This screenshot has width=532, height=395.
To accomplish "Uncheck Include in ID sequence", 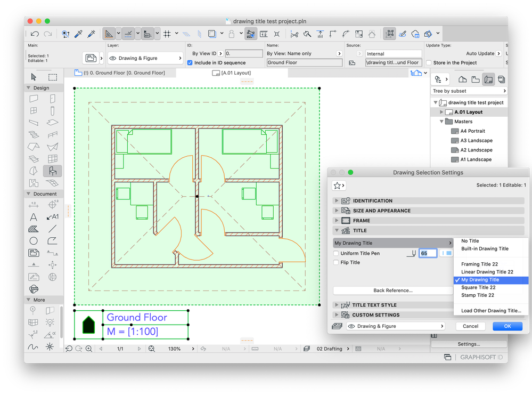I will pyautogui.click(x=190, y=62).
